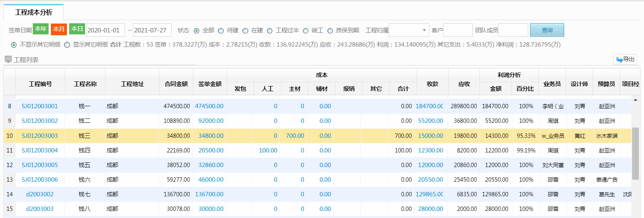Filter by 本月 orange button
This screenshot has width=644, height=218.
(59, 29)
